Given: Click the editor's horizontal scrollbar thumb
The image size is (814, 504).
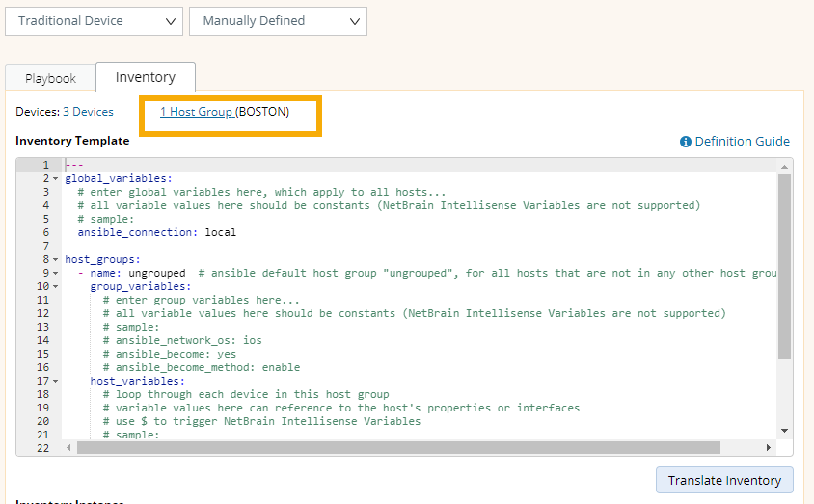Looking at the screenshot, I should coord(397,448).
